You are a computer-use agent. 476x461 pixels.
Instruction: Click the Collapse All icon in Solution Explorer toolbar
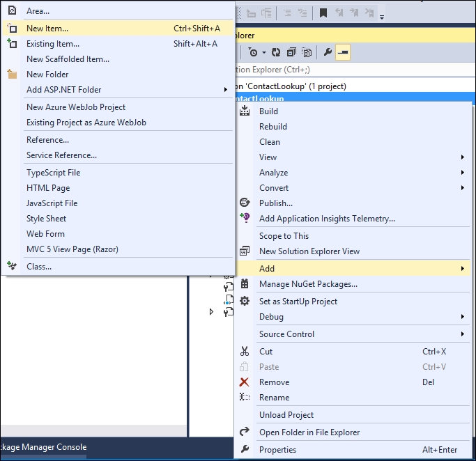(x=291, y=52)
